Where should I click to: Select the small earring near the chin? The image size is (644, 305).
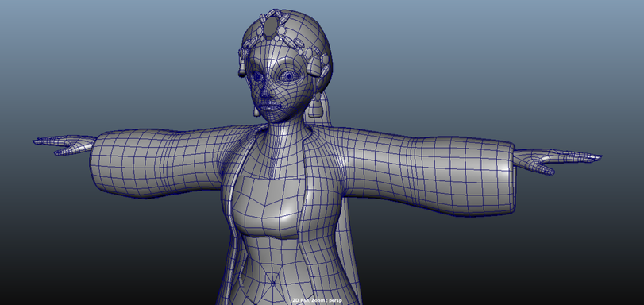coord(256,111)
